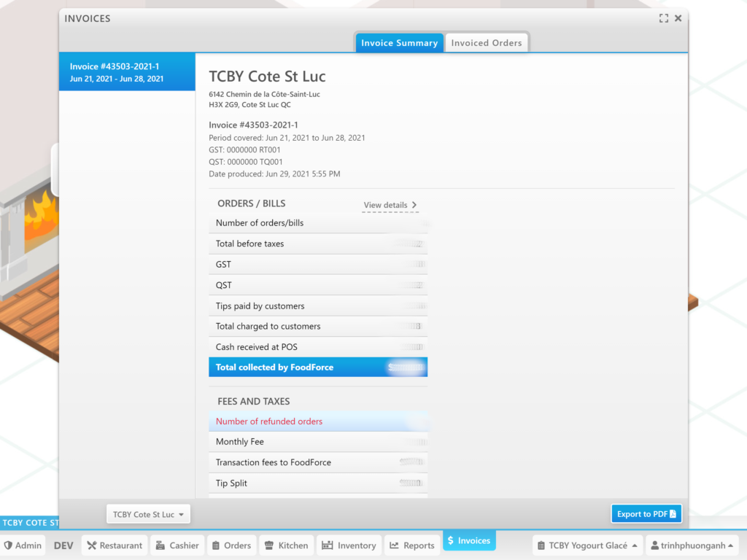Screen dimensions: 747x560
Task: Click the Number of refunded orders row
Action: point(318,421)
